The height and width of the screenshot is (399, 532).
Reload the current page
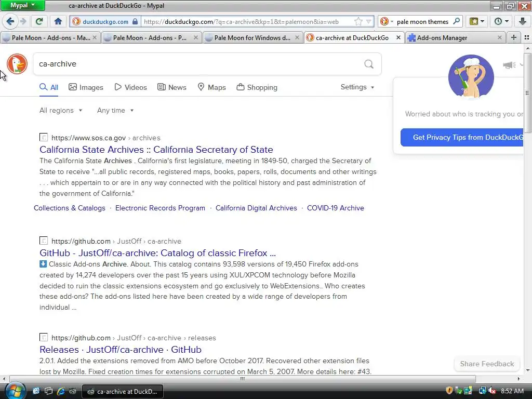[39, 22]
